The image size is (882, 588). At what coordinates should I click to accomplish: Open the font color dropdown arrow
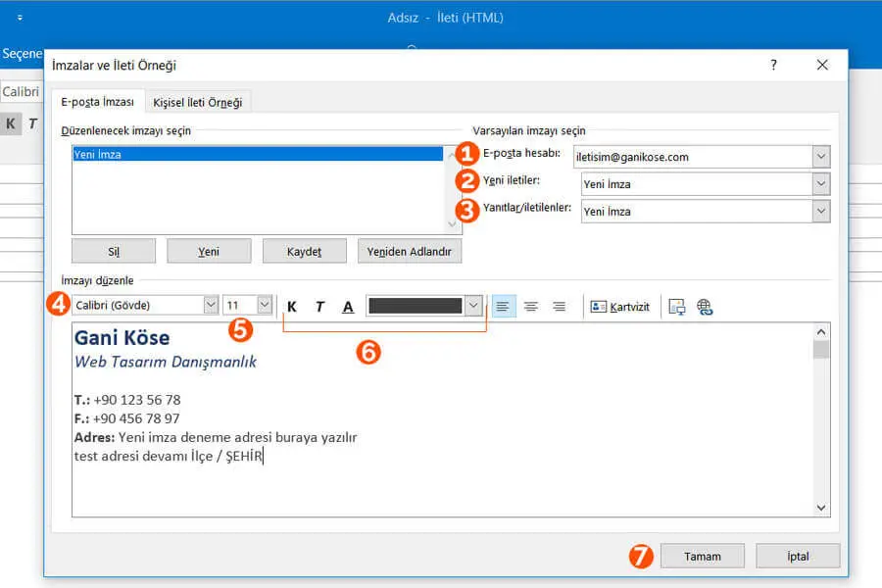[473, 306]
